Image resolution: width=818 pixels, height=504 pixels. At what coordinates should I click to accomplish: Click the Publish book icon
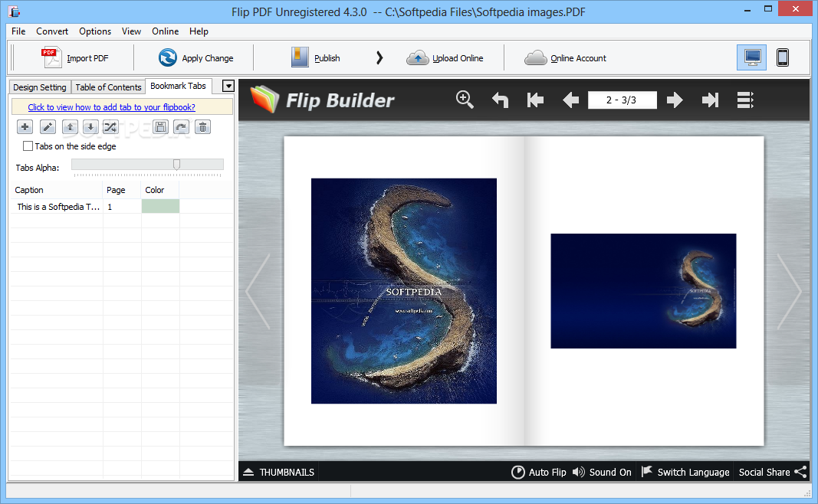[300, 57]
